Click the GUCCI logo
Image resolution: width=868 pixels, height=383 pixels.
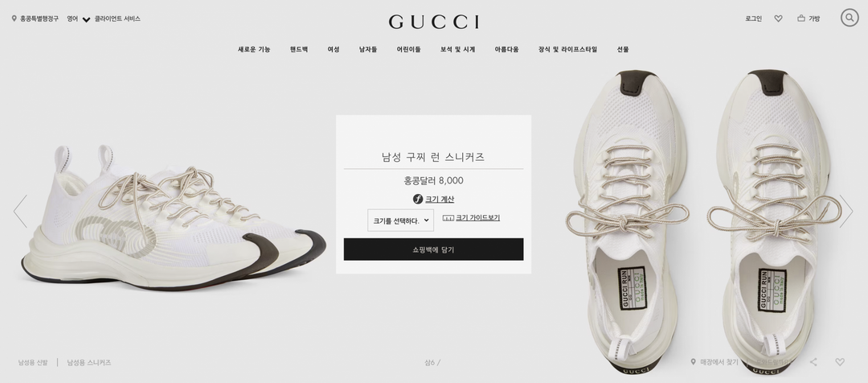point(434,22)
